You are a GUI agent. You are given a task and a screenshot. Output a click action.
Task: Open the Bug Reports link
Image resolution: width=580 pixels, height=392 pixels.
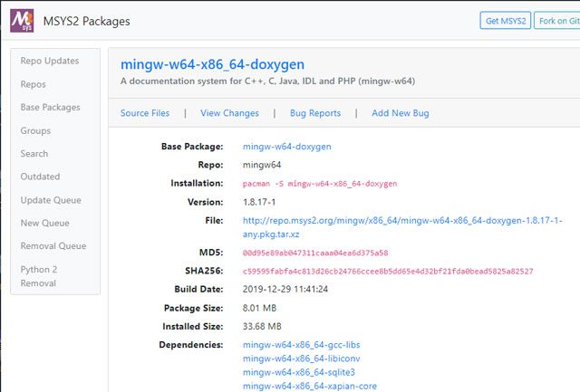tap(315, 113)
